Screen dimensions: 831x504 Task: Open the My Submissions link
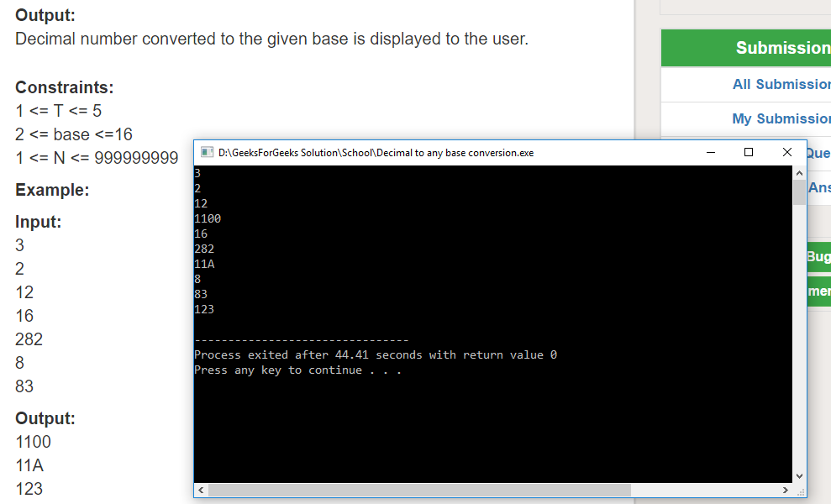[781, 118]
